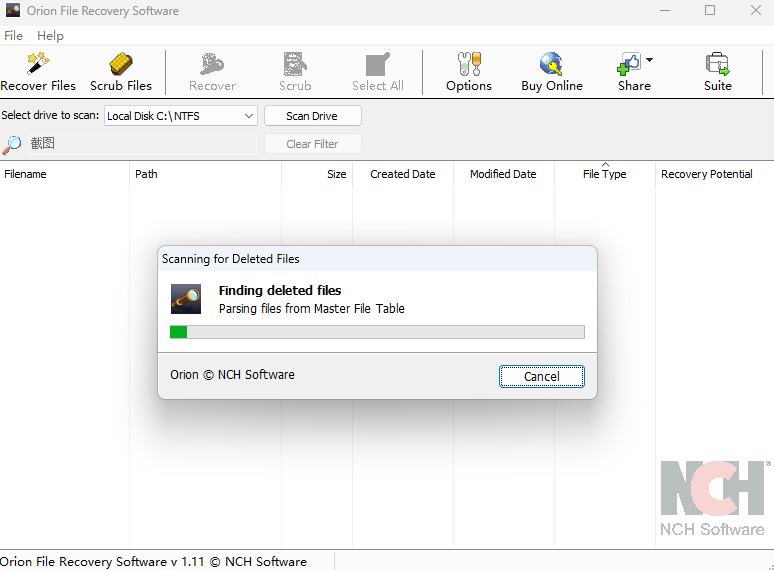Sort by the Filename column header
774x570 pixels.
click(x=65, y=174)
